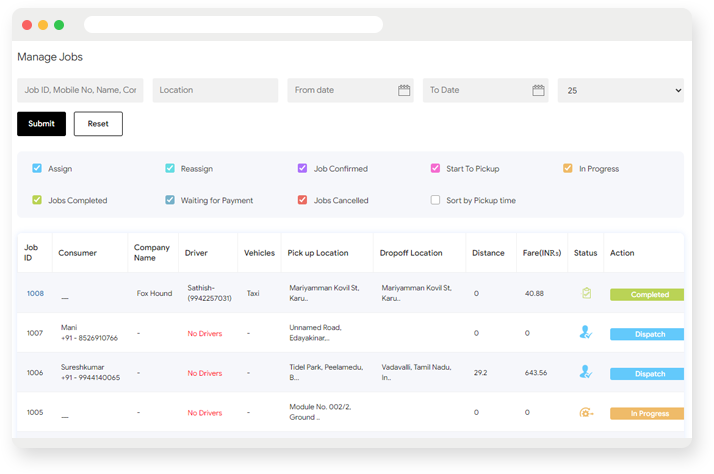Click the green window control in the title bar

[x=59, y=25]
